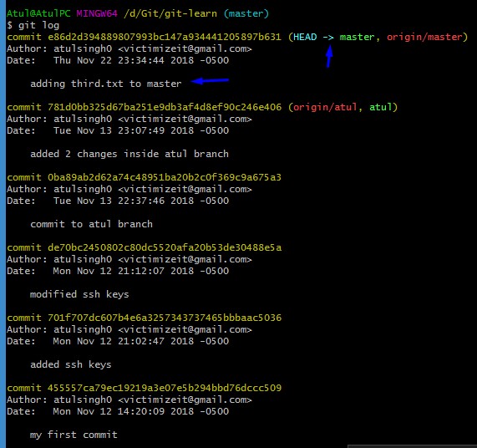Click the blue arrow beside third.txt message

[210, 81]
